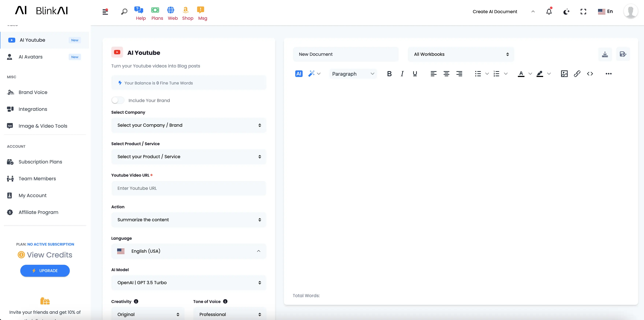This screenshot has height=320, width=644.
Task: Click the UPGRADE button
Action: pyautogui.click(x=45, y=271)
